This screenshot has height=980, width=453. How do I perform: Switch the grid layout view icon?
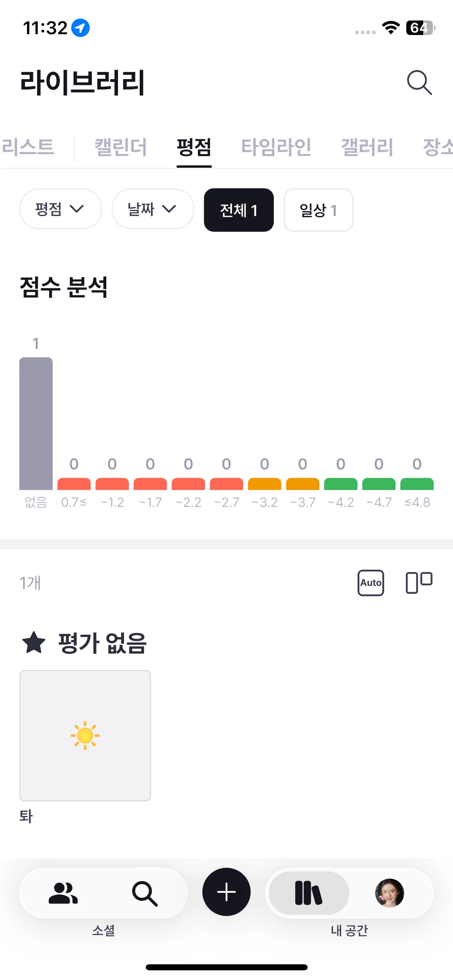tap(419, 583)
